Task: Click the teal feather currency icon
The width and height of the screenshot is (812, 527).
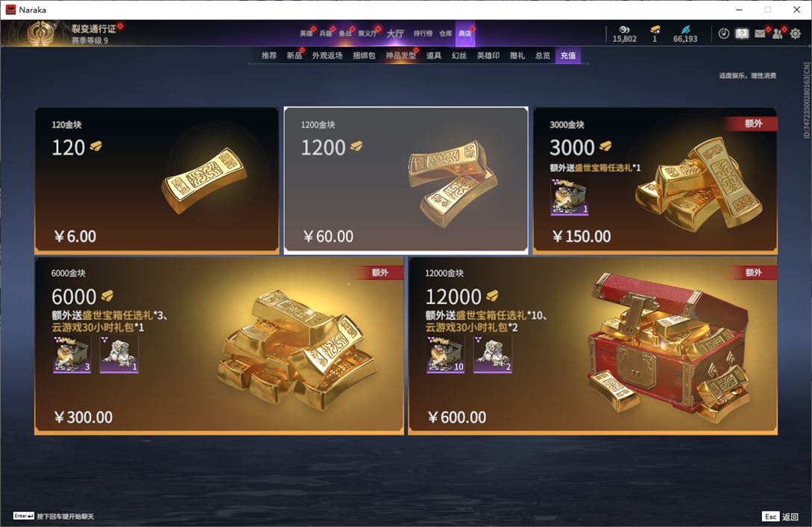Action: pos(685,29)
